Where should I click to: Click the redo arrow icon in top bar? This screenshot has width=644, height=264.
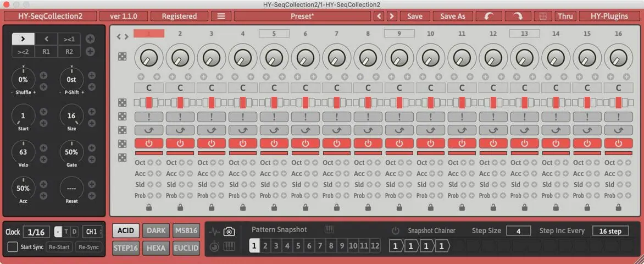point(517,16)
